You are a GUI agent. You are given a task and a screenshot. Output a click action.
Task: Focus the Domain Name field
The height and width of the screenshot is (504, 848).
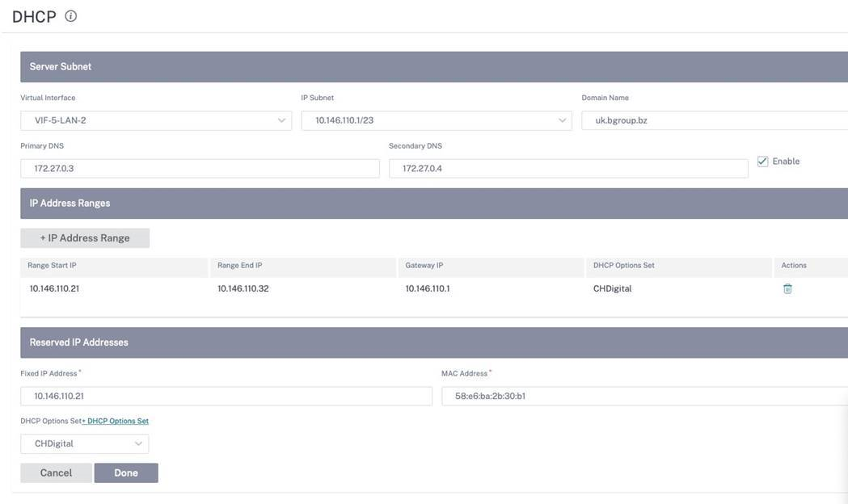pos(715,120)
